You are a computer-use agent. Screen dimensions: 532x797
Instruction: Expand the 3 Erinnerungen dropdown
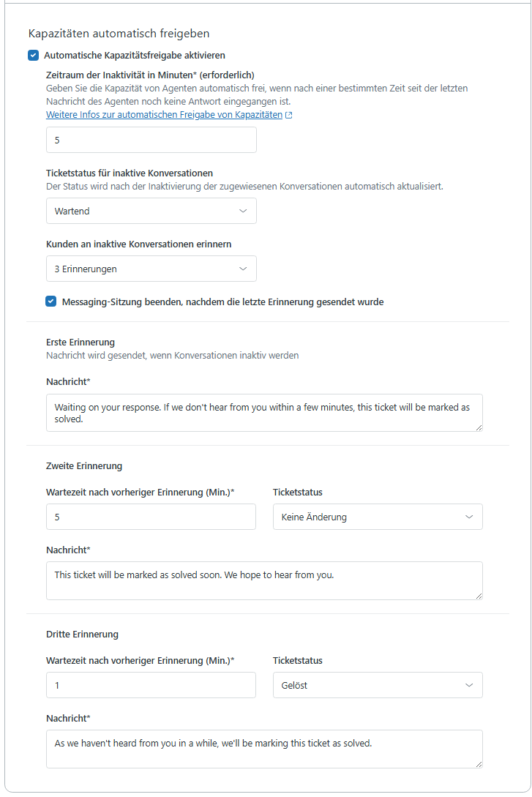point(151,269)
